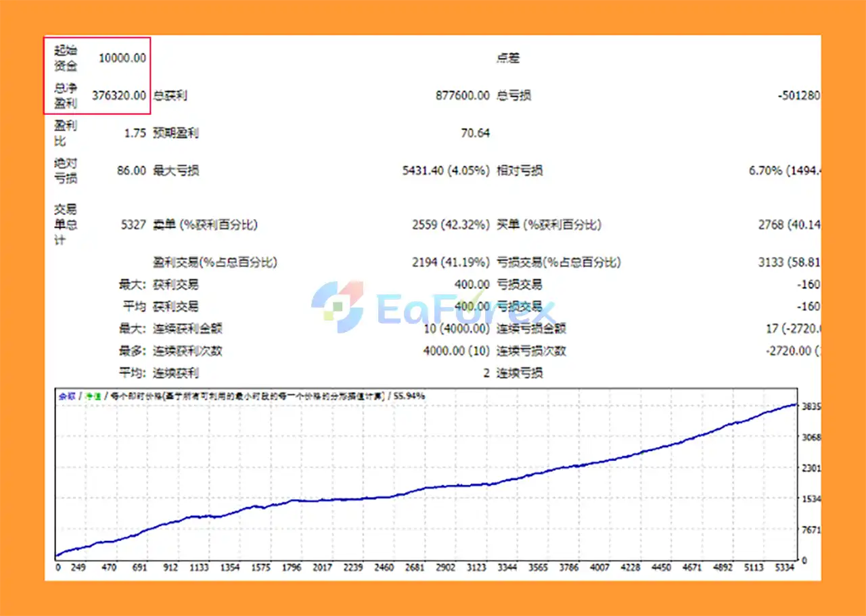This screenshot has height=616, width=866.
Task: Select the 总获利 value 877600.00
Action: coord(462,95)
